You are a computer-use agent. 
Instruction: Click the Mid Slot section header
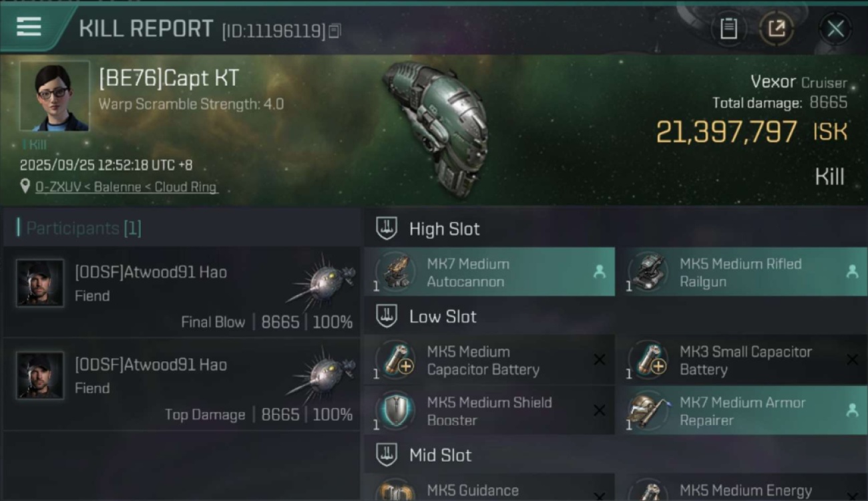(440, 455)
